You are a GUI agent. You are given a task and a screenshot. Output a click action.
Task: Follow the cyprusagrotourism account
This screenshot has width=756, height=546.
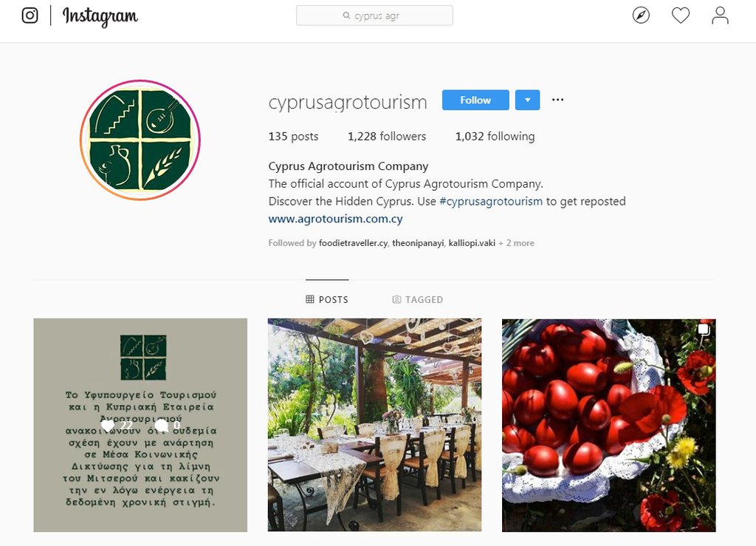point(475,100)
